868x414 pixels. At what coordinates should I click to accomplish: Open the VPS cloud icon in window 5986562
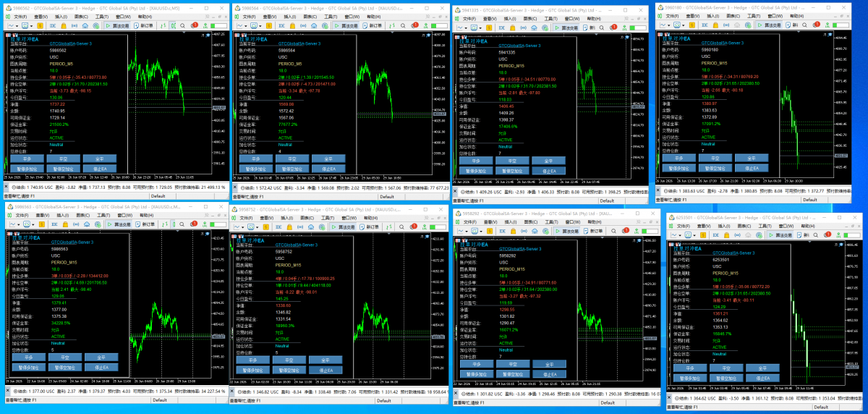click(85, 25)
